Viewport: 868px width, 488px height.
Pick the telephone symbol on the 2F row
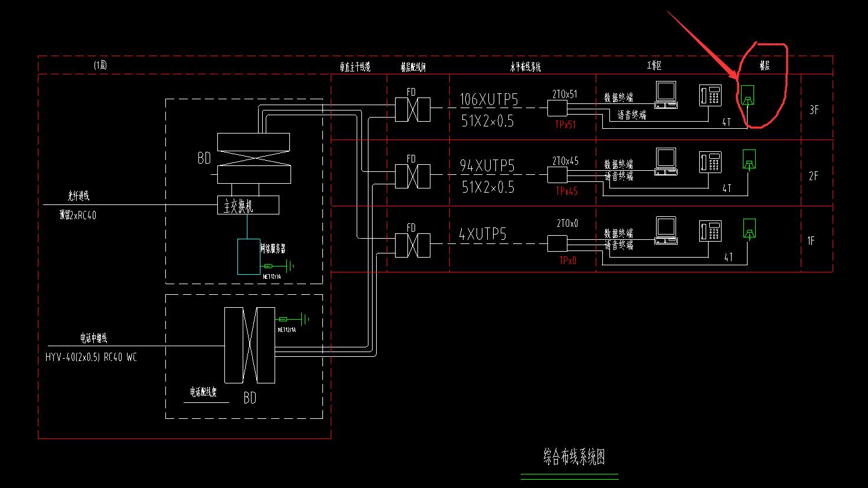click(x=711, y=162)
